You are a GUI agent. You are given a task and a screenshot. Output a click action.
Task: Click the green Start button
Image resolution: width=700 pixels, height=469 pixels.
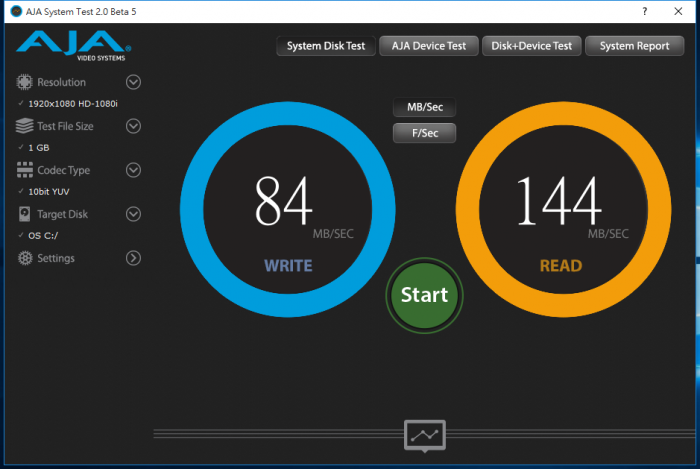[424, 295]
